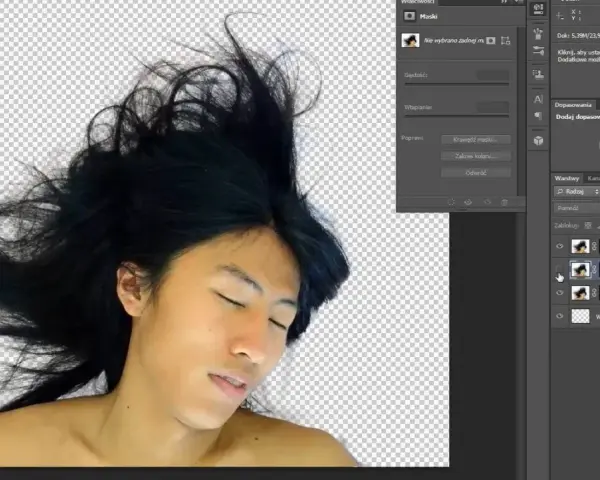The width and height of the screenshot is (600, 480).
Task: Click the Wtapianie feather slider track
Action: point(457,116)
